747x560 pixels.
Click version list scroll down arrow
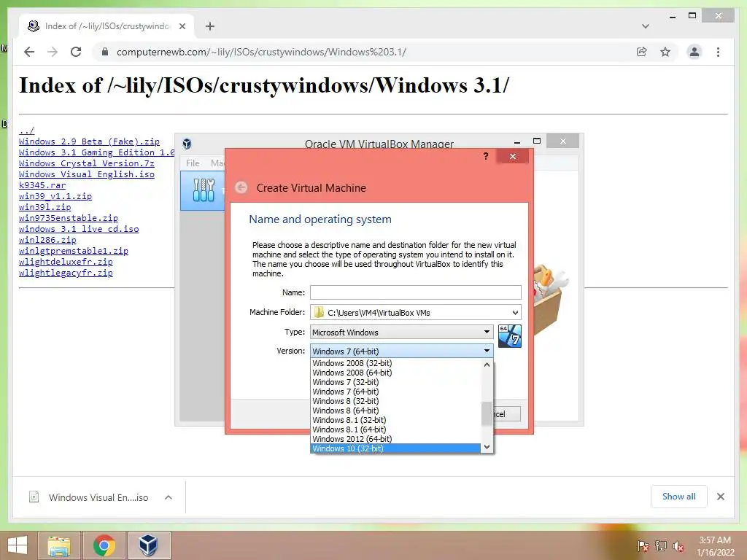point(487,447)
